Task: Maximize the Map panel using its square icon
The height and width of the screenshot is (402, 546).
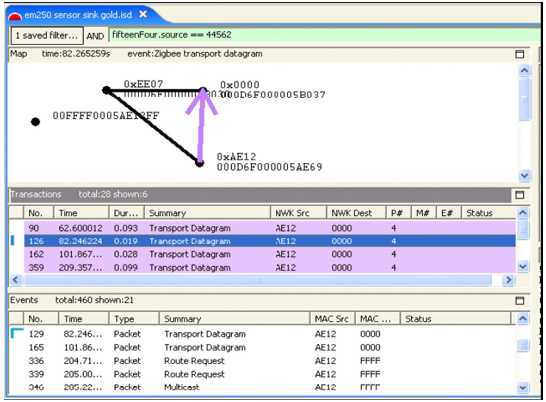Action: (x=520, y=54)
